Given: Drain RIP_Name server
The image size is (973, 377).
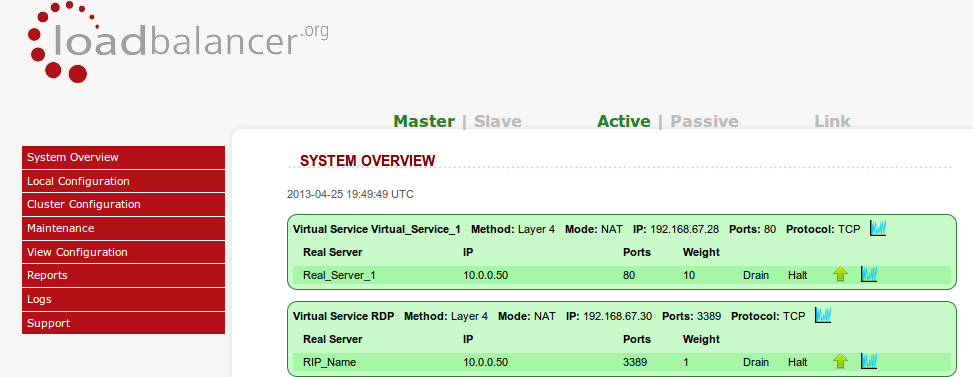Looking at the screenshot, I should coord(756,361).
